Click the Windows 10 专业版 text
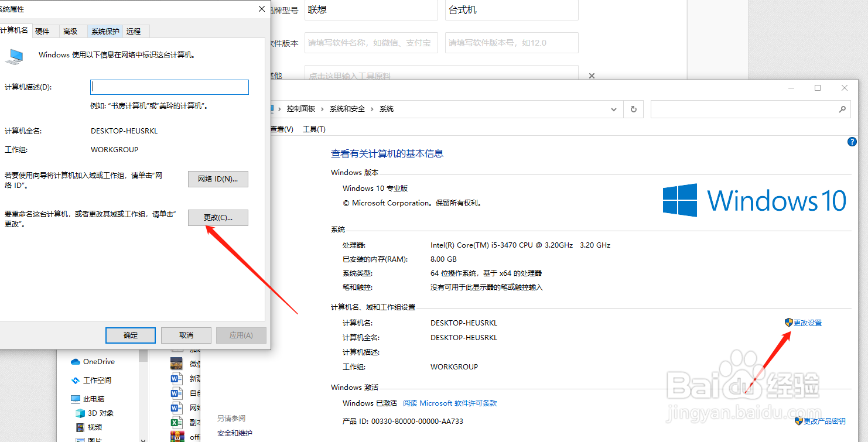The height and width of the screenshot is (442, 868). click(x=375, y=189)
